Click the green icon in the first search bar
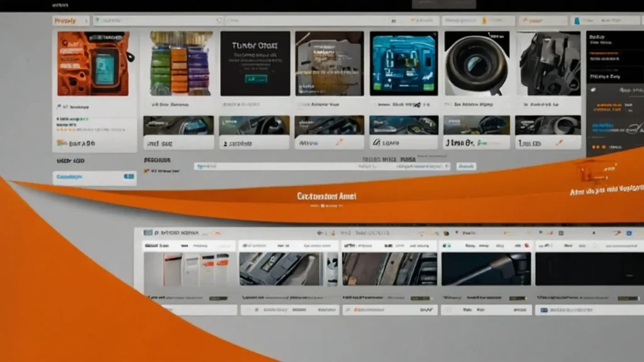Screen dimensions: 644x362 99,21
